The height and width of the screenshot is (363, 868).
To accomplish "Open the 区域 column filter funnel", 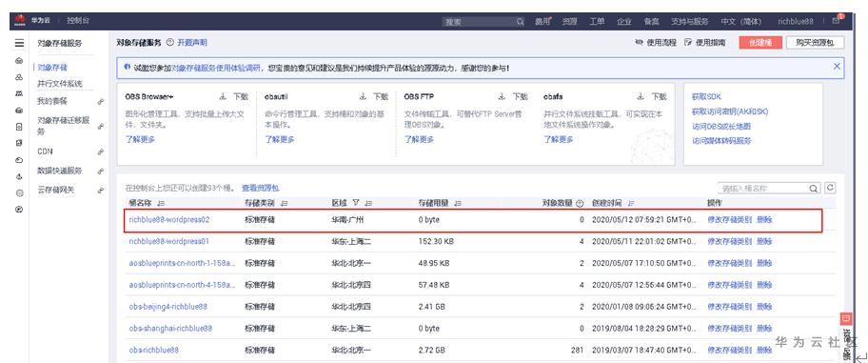I will 355,203.
